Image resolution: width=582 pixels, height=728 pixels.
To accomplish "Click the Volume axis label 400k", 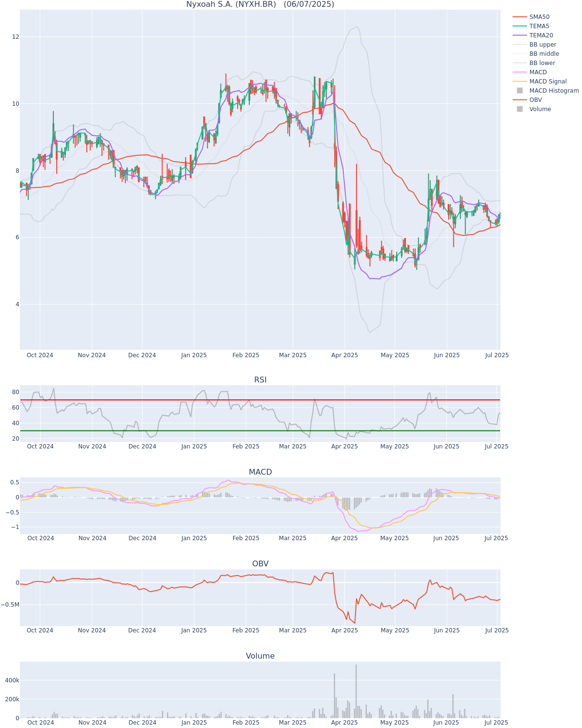I will coord(12,681).
